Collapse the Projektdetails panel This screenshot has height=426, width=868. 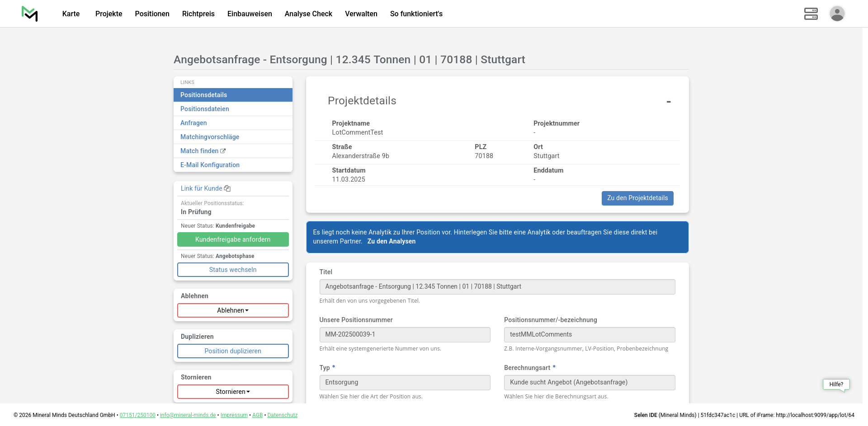click(668, 102)
